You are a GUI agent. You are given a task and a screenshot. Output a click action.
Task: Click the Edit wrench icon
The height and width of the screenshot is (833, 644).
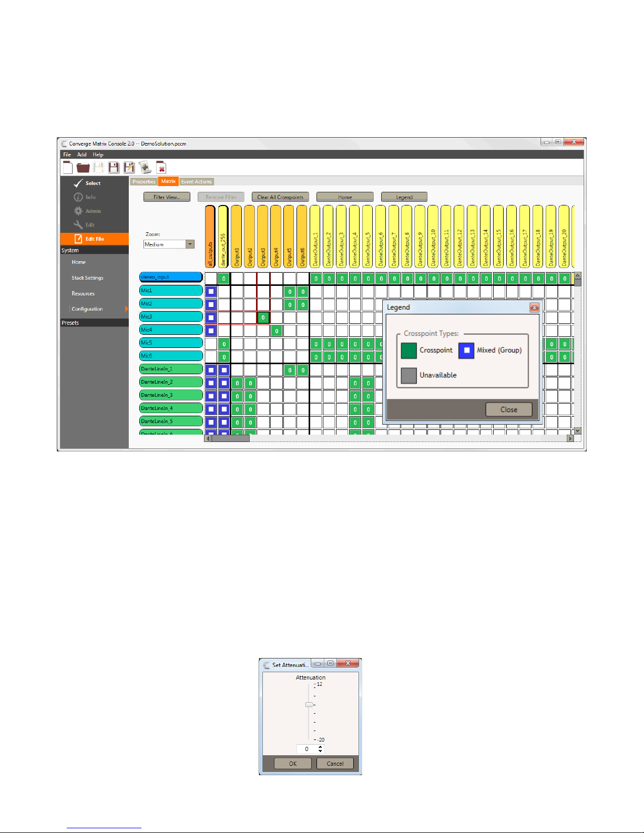[78, 224]
